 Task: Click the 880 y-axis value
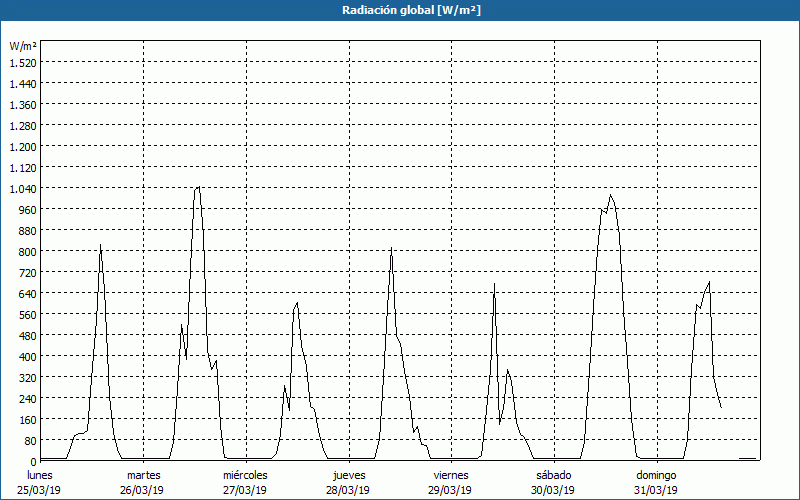pyautogui.click(x=29, y=231)
